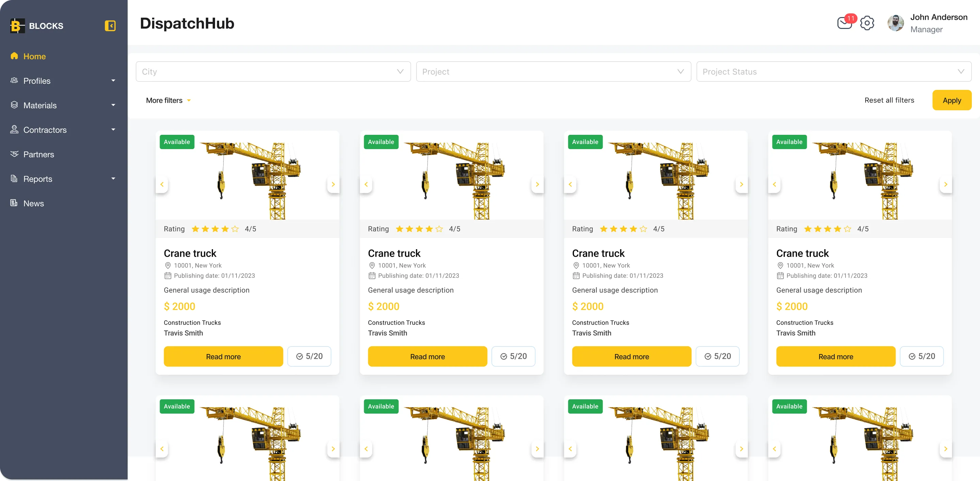Go to Home in the sidebar

[35, 56]
